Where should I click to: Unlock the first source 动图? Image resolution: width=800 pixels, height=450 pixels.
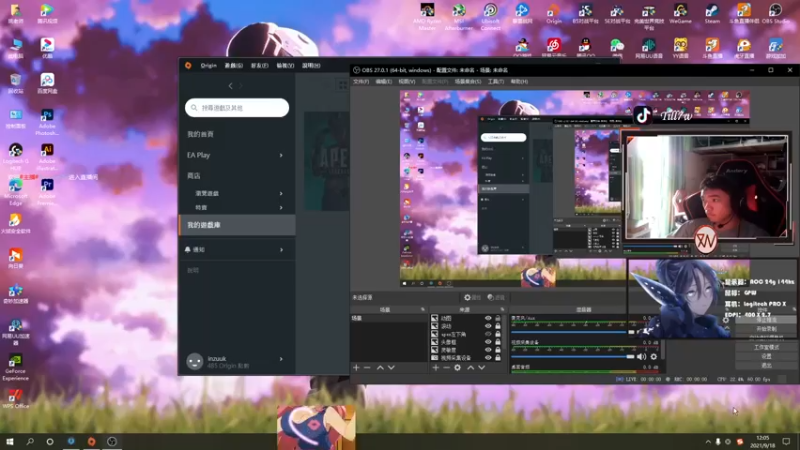(498, 318)
